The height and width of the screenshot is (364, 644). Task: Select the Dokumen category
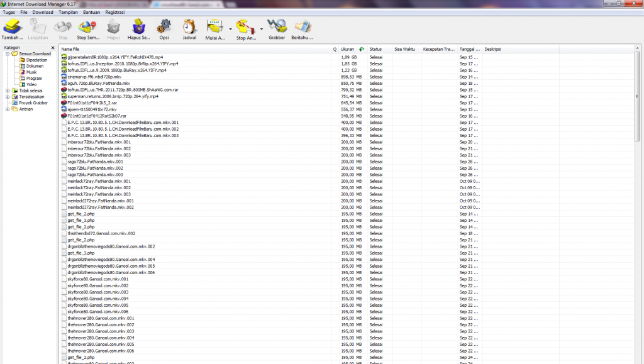35,66
